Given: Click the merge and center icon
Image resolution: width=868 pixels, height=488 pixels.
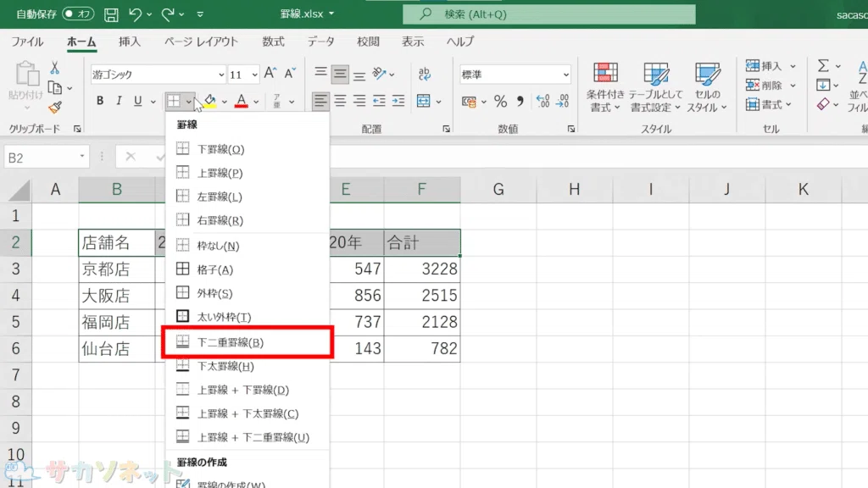Looking at the screenshot, I should (x=424, y=101).
